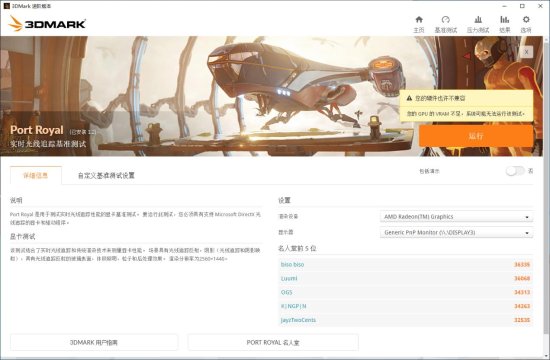
Task: Click the VRAM insufficient warning message
Action: tap(465, 114)
